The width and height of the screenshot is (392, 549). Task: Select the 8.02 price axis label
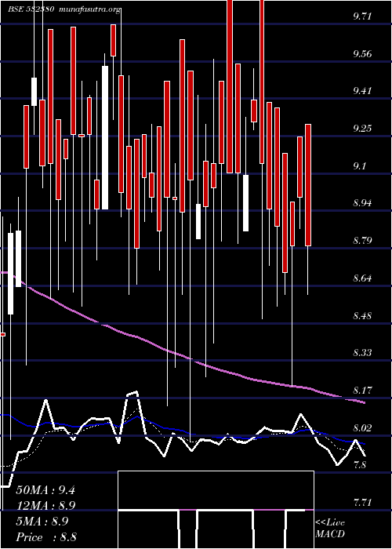(x=362, y=428)
